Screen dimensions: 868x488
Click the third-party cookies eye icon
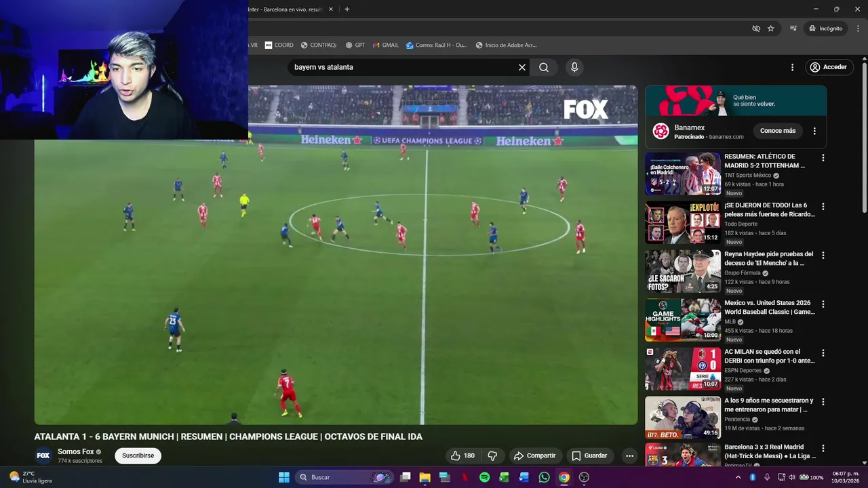(756, 28)
